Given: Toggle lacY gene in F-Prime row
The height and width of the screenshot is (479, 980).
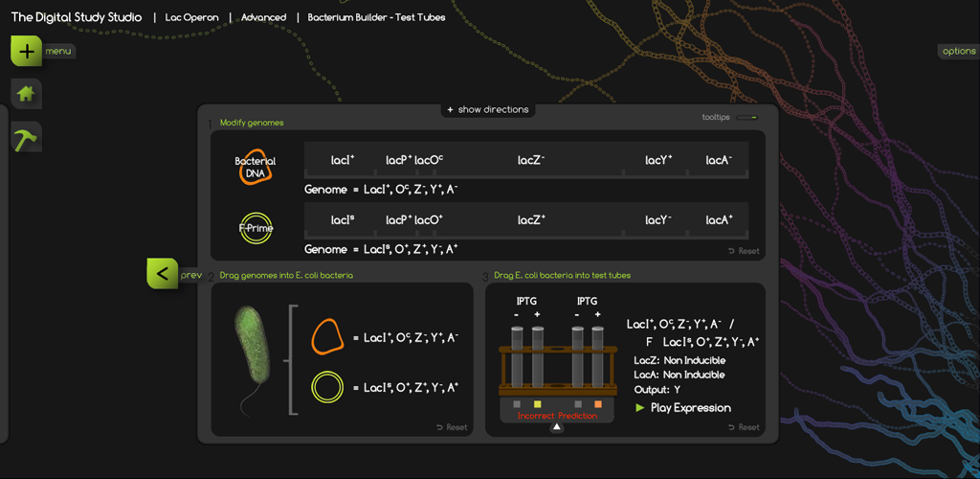Looking at the screenshot, I should pos(658,220).
